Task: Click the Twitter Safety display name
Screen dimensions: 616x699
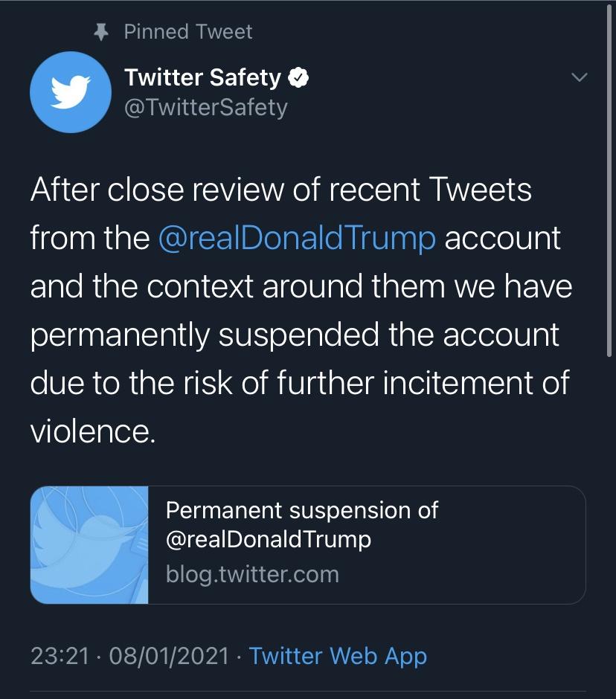Action: click(202, 77)
